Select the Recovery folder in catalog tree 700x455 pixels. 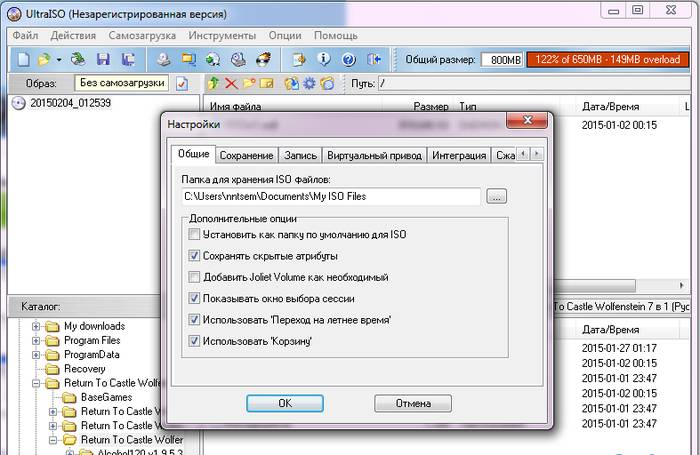(84, 369)
